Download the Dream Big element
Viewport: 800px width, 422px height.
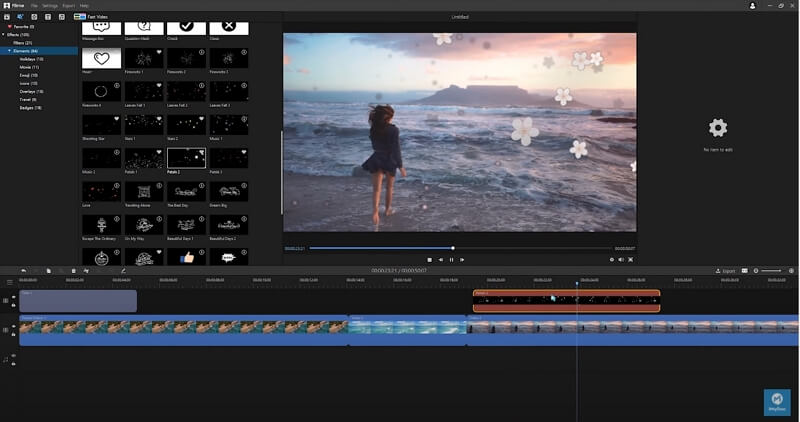click(x=244, y=185)
